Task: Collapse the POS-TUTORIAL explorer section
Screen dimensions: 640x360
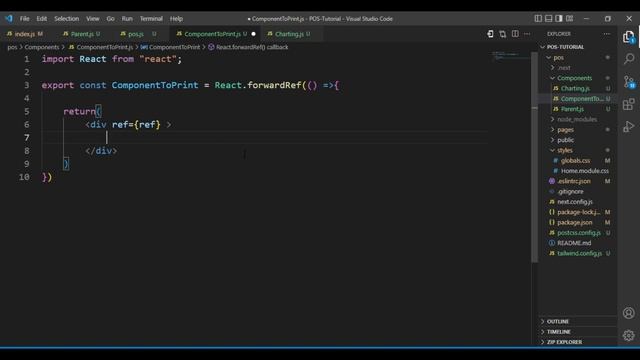Action: coord(578,47)
